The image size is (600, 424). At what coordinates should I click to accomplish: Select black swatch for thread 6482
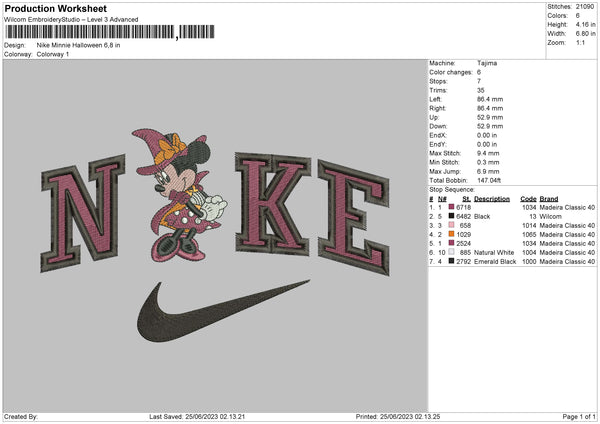pyautogui.click(x=451, y=216)
